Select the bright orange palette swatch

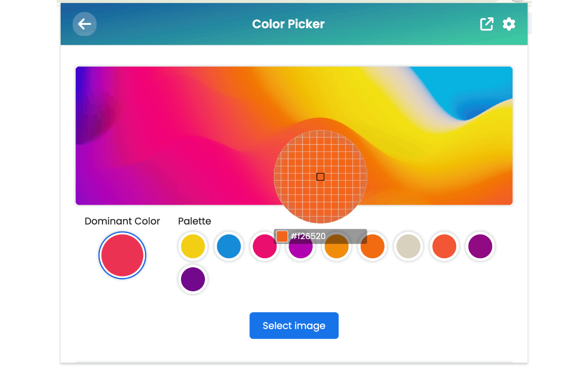click(x=373, y=246)
